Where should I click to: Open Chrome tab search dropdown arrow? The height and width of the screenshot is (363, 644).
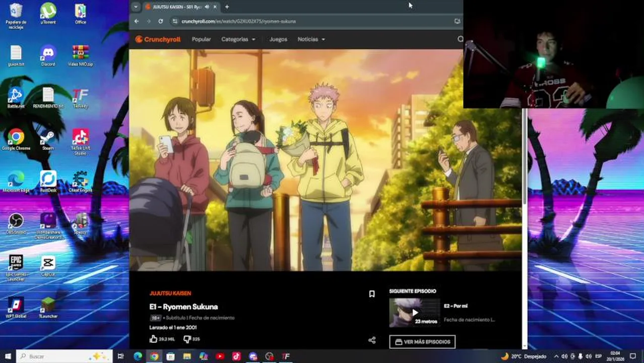click(x=136, y=7)
